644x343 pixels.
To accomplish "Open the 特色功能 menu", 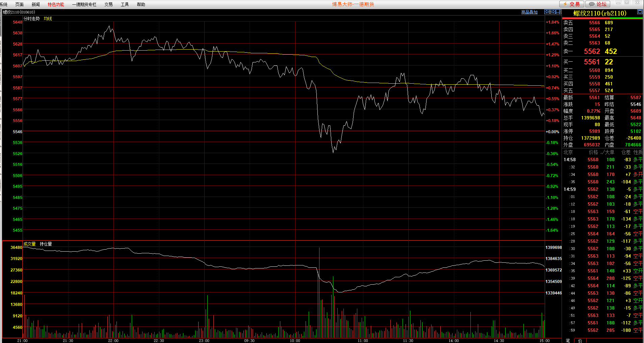I will [56, 4].
